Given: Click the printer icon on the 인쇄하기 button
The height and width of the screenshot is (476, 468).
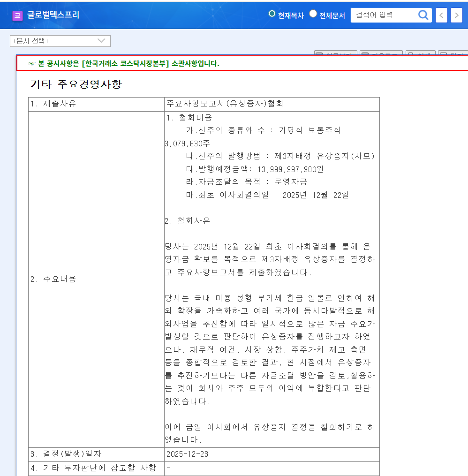Looking at the screenshot, I should [x=318, y=54].
